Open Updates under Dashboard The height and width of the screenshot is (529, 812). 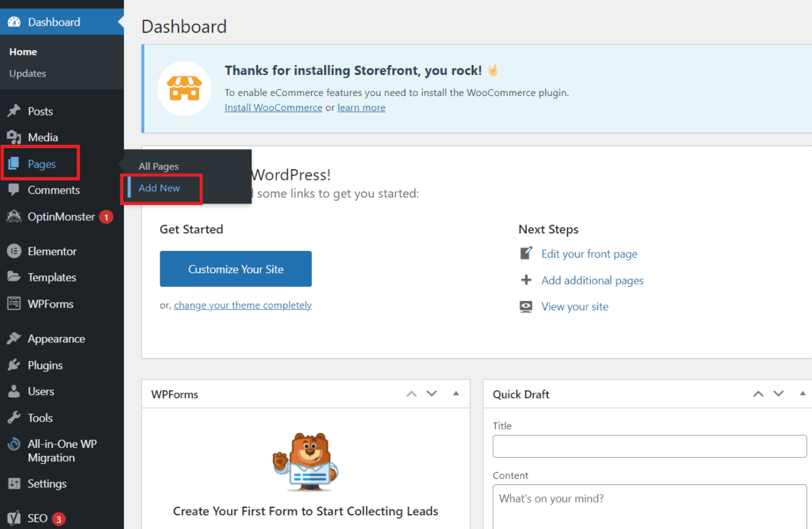(x=28, y=73)
